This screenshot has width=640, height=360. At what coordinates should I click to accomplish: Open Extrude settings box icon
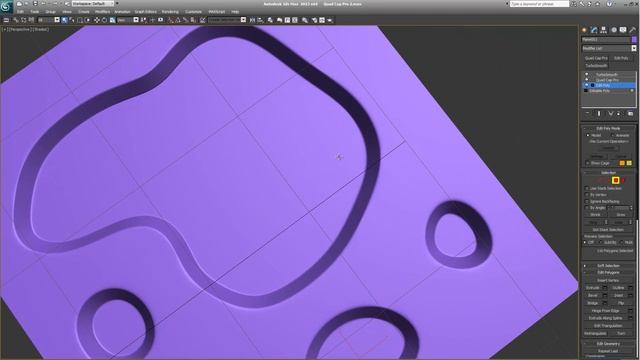click(605, 288)
